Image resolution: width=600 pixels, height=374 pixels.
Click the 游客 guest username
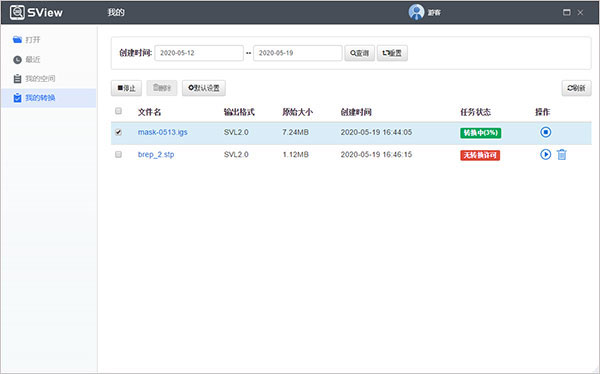click(434, 13)
